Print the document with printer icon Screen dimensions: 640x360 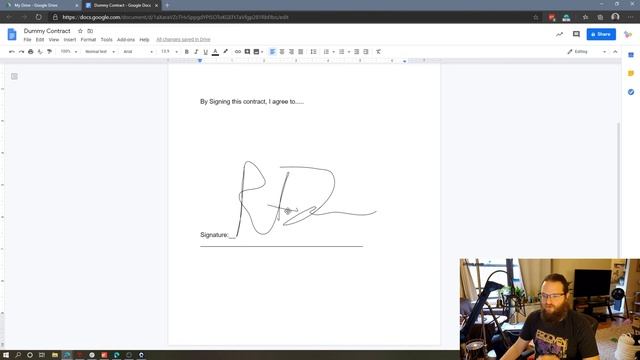point(31,52)
